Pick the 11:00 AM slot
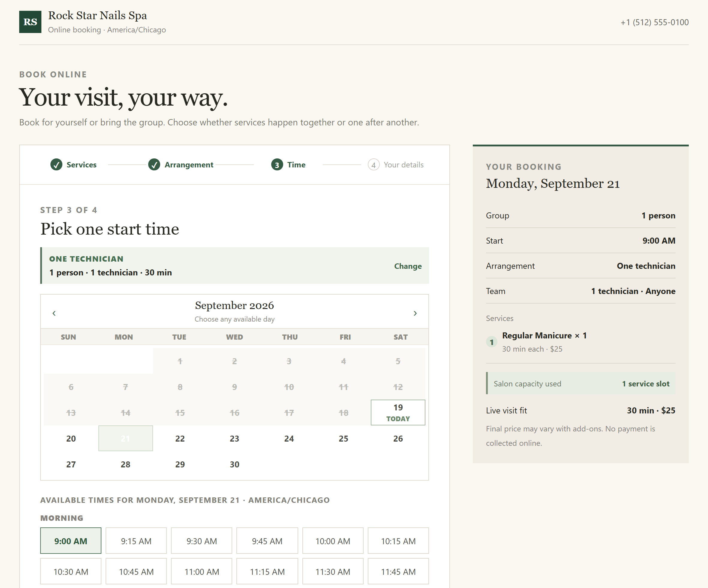The image size is (708, 588). pos(202,571)
